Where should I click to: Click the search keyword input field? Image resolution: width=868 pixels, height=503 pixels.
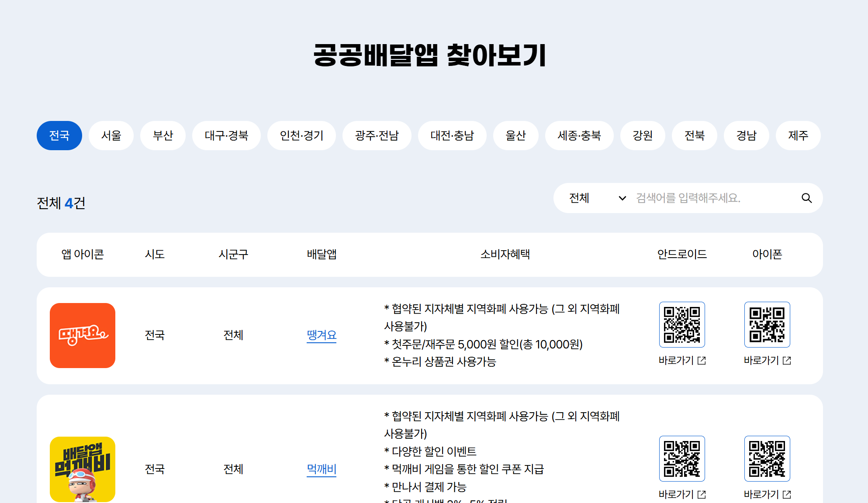(712, 198)
